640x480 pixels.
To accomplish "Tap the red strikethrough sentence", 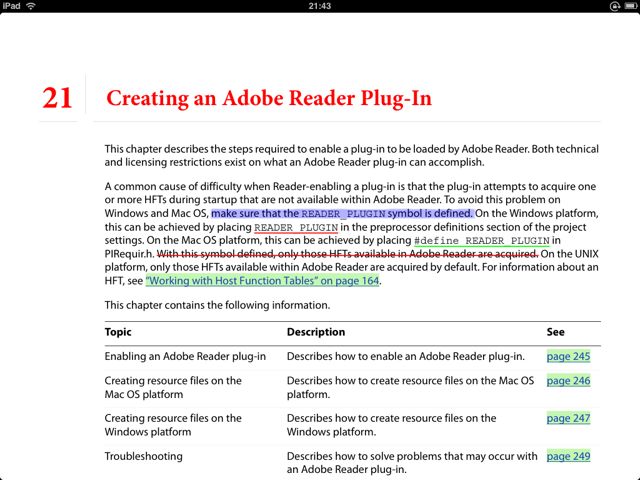I will pyautogui.click(x=348, y=254).
